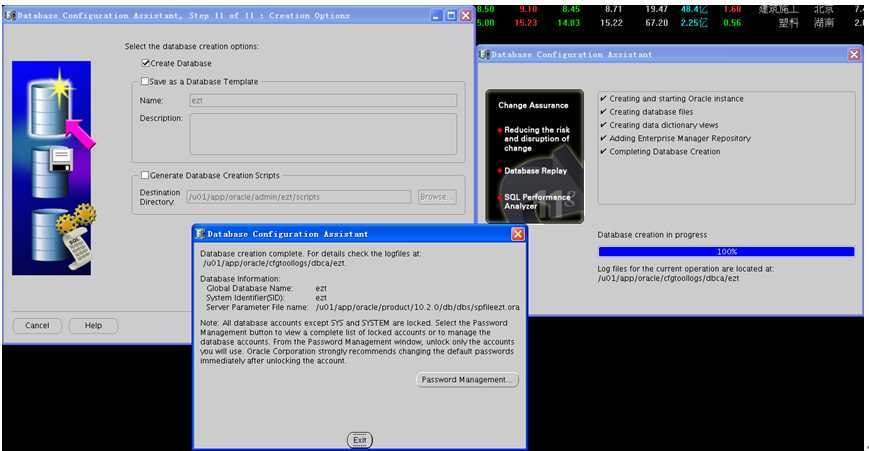Click the spfileezt.ora server parameter file path

(x=418, y=307)
